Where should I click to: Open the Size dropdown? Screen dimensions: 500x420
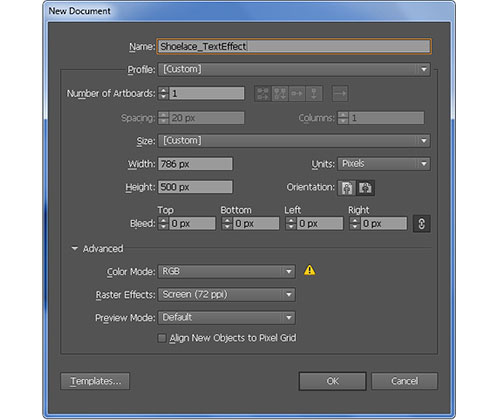[294, 141]
